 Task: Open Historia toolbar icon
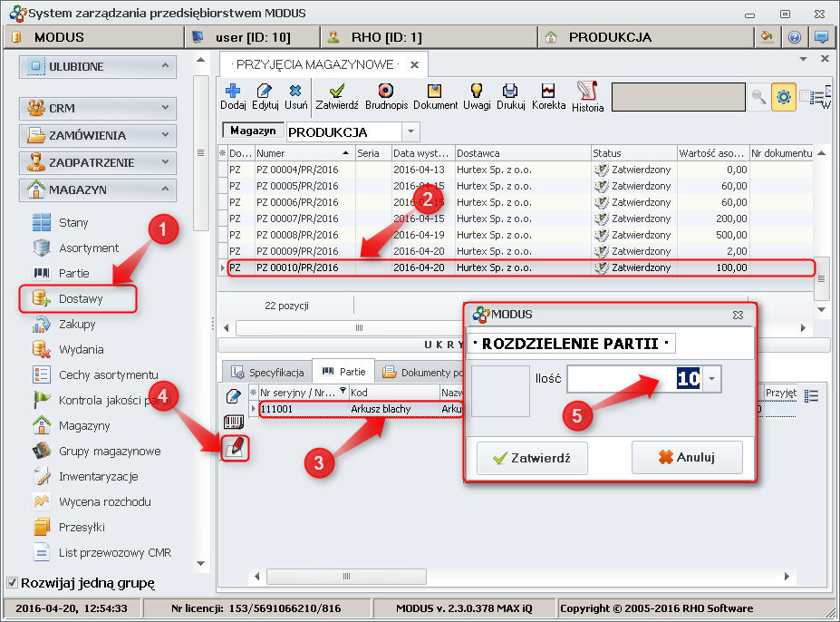click(588, 97)
